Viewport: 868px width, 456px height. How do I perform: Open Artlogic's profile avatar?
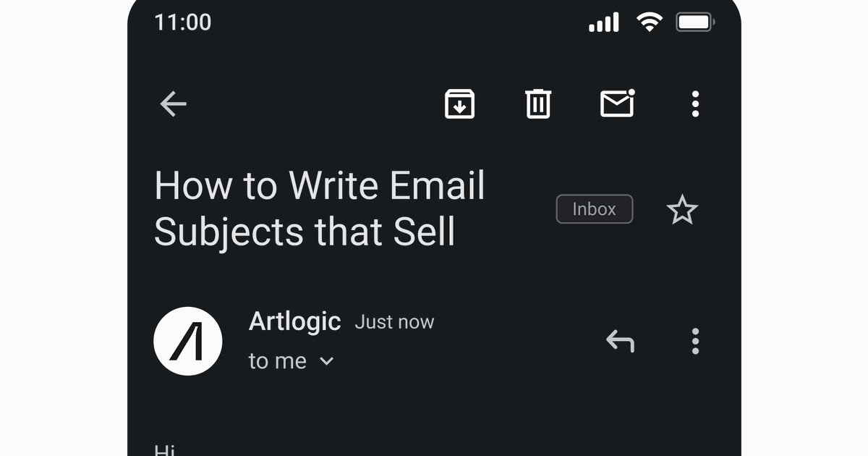188,341
